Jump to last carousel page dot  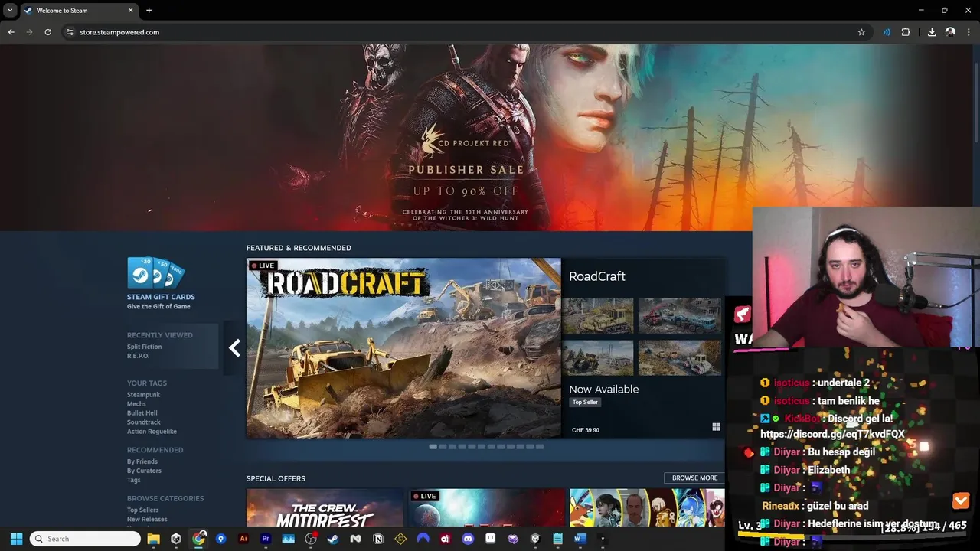(x=540, y=446)
